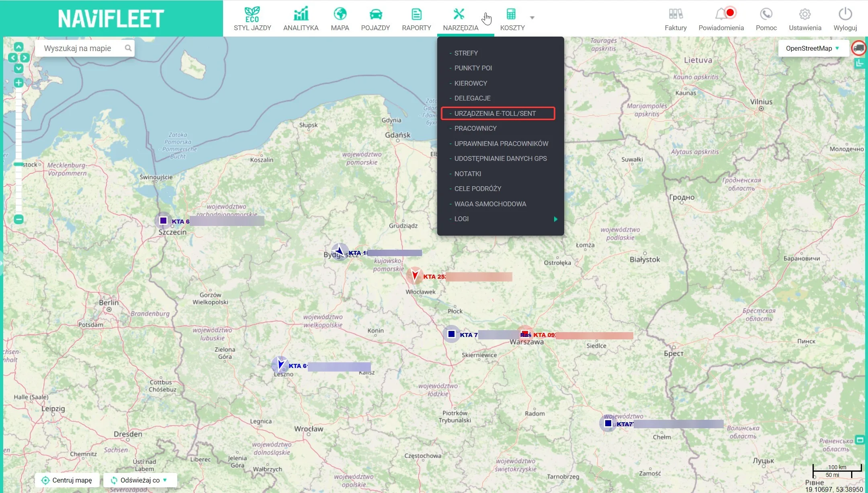Pan the map up with arrow
Image resolution: width=868 pixels, height=493 pixels.
(x=18, y=47)
